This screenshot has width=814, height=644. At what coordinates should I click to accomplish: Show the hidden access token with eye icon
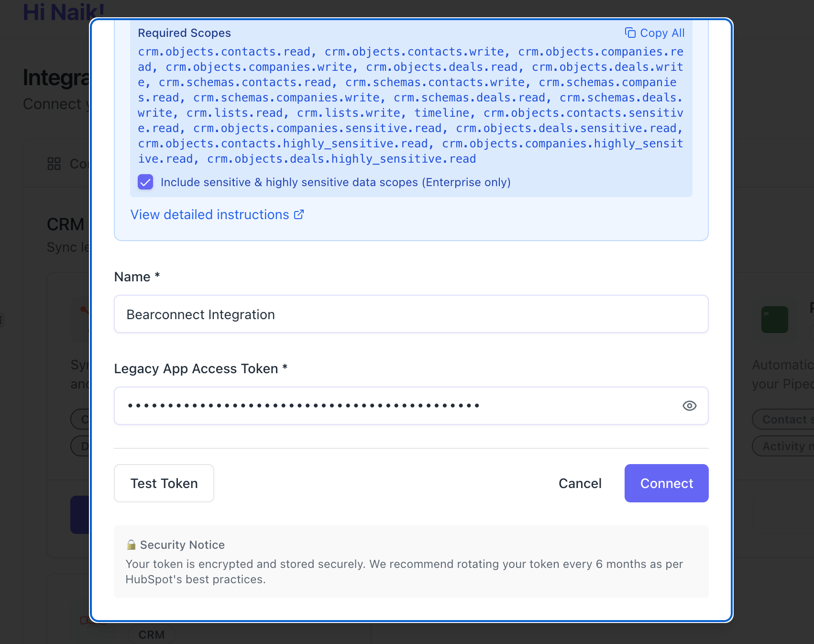[x=689, y=406]
